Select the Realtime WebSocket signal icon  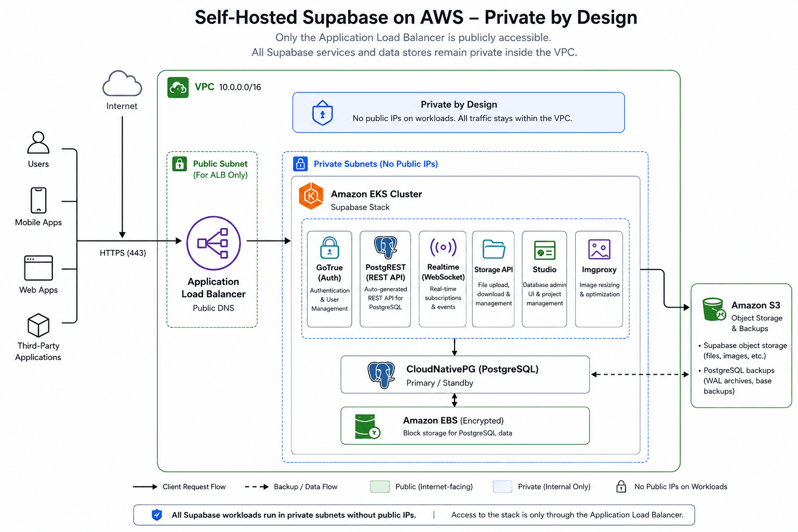pos(443,247)
